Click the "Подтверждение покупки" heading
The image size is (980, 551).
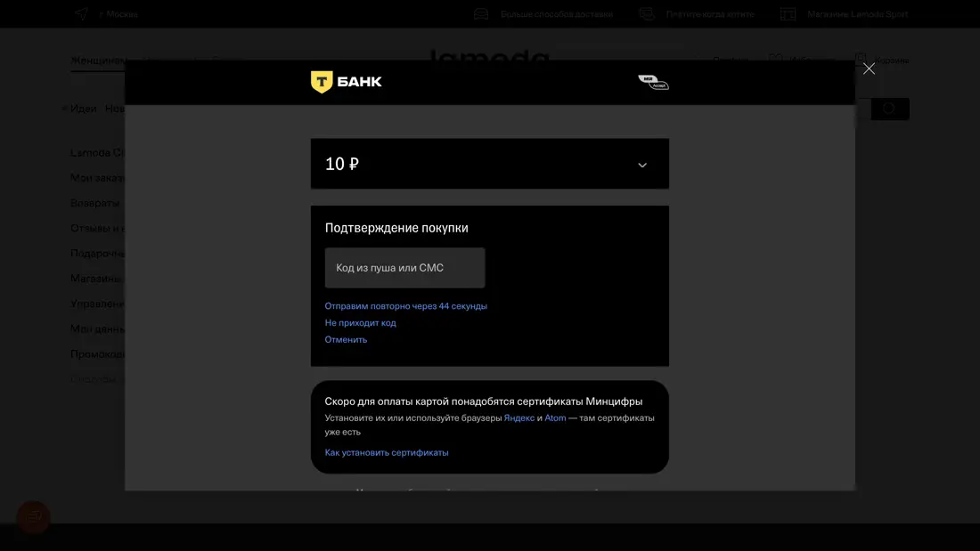pyautogui.click(x=396, y=228)
